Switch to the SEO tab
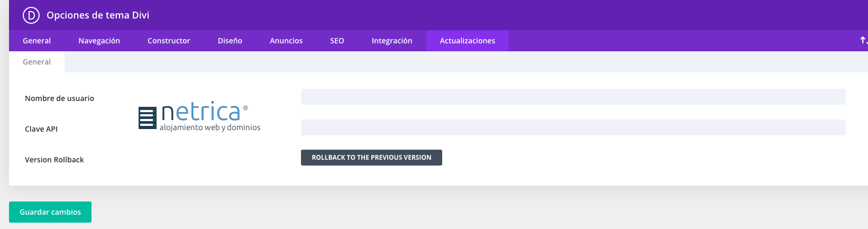 (337, 41)
